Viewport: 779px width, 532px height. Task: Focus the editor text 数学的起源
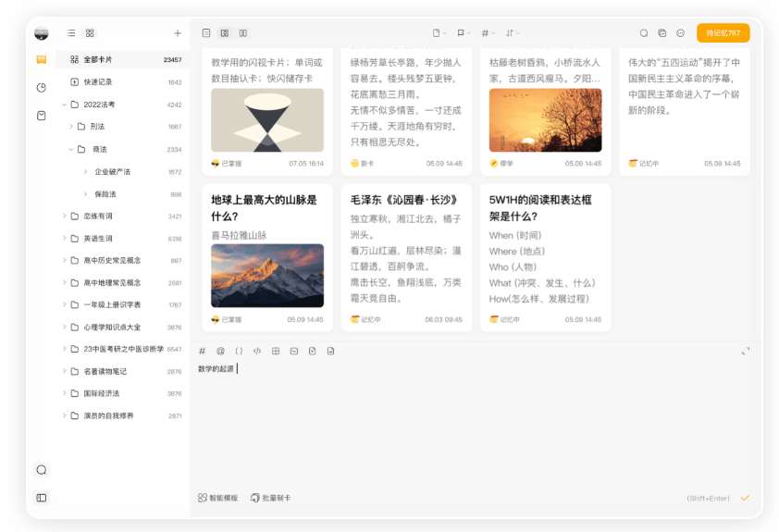tap(216, 368)
